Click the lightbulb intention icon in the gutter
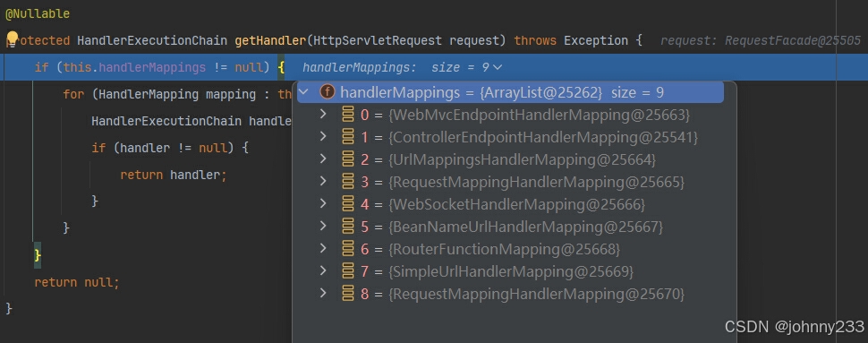Viewport: 868px width, 343px height. pos(13,39)
